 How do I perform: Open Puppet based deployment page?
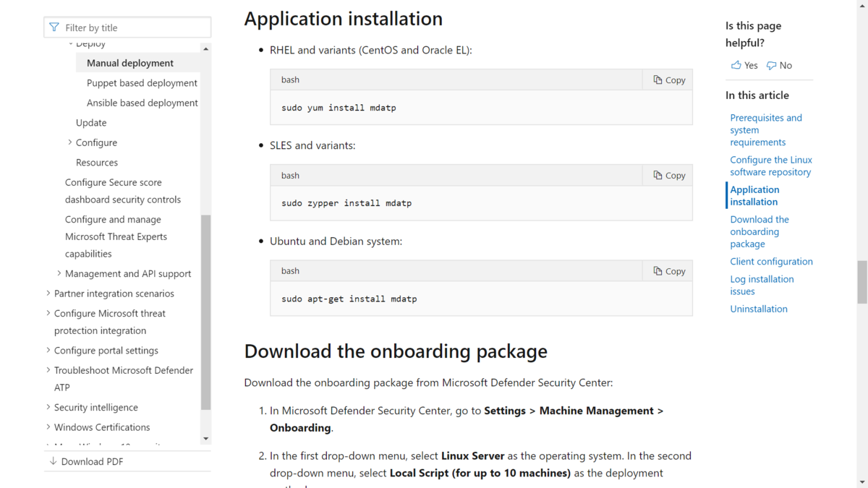click(x=142, y=83)
